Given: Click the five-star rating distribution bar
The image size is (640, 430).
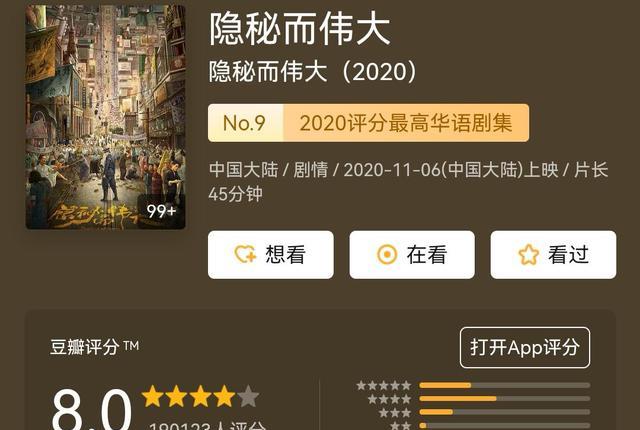Looking at the screenshot, I should (x=504, y=385).
